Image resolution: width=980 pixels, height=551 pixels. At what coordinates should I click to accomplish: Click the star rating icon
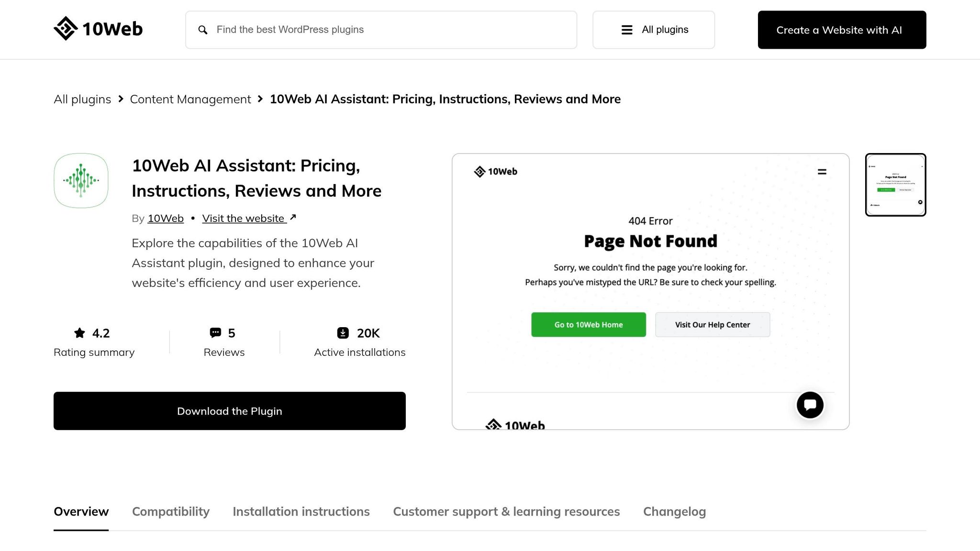[x=79, y=333]
